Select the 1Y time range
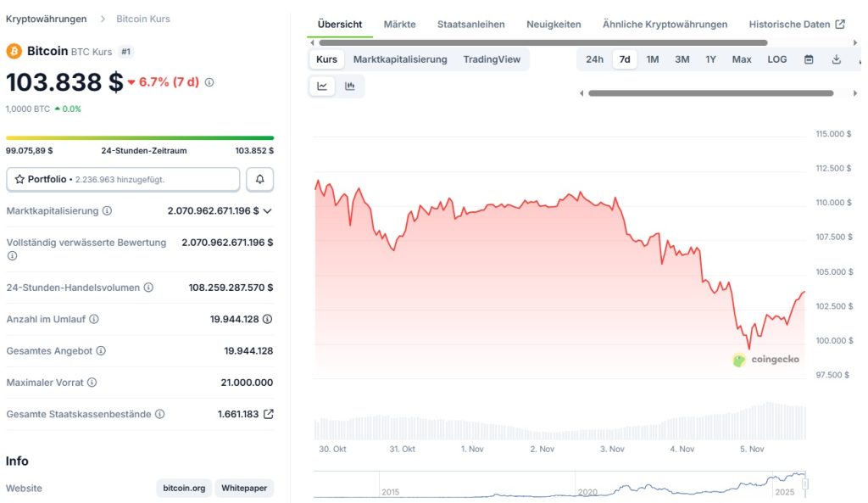The width and height of the screenshot is (868, 503). tap(711, 59)
